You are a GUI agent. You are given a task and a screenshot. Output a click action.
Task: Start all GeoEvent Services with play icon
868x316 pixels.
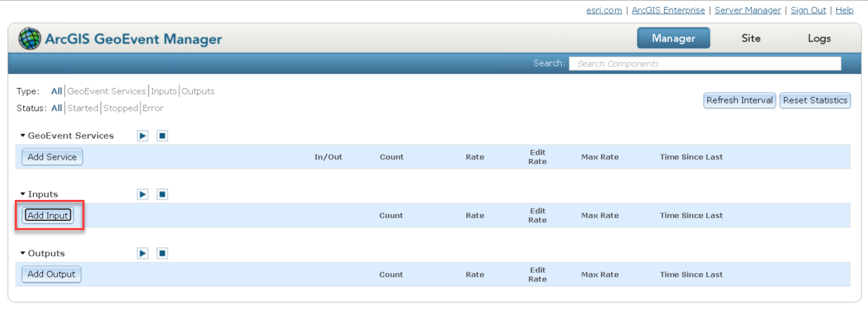click(x=143, y=136)
